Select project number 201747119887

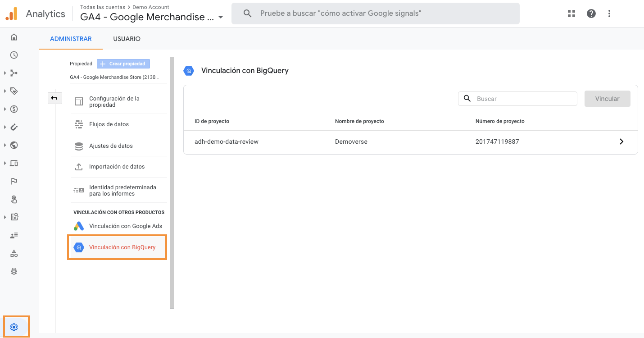pos(497,142)
